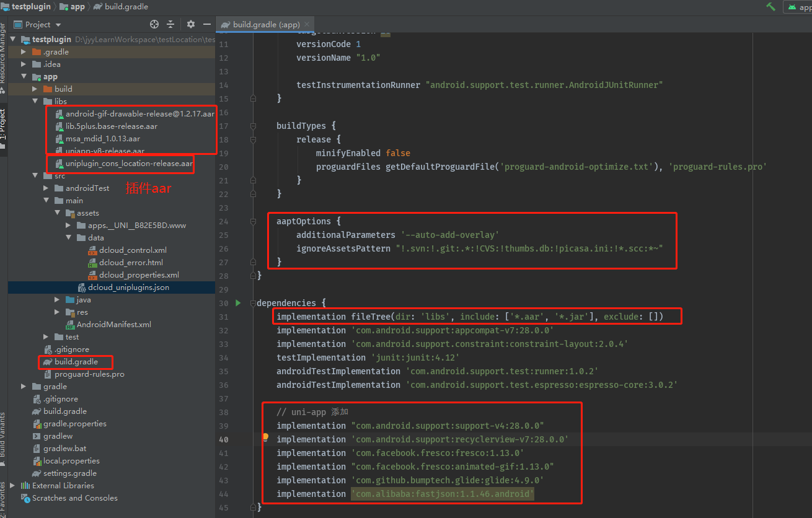Viewport: 812px width, 518px height.
Task: Select the build.gradle (:app) editor tab
Action: pos(267,25)
